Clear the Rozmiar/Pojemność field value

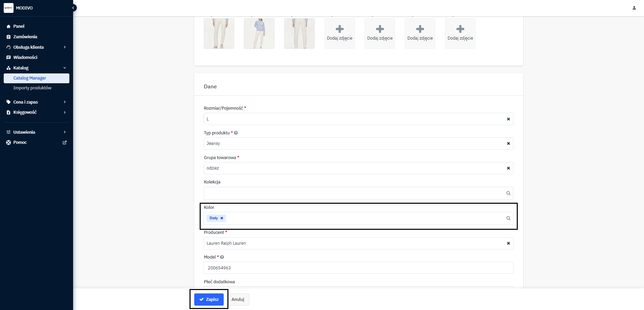click(508, 119)
